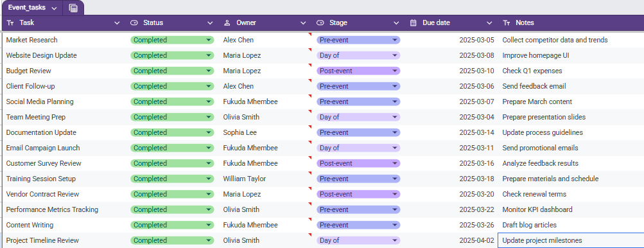Click note 'Prepare presentation slides'
The height and width of the screenshot is (248, 644).
pyautogui.click(x=544, y=117)
